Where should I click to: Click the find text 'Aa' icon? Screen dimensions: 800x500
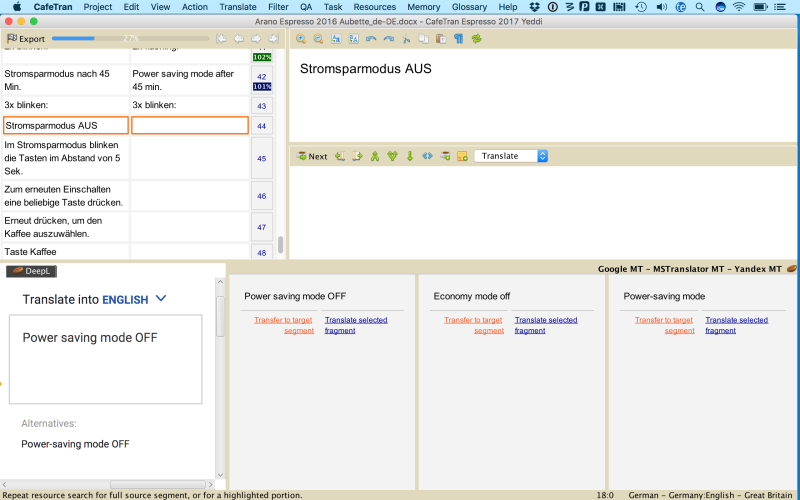(336, 39)
